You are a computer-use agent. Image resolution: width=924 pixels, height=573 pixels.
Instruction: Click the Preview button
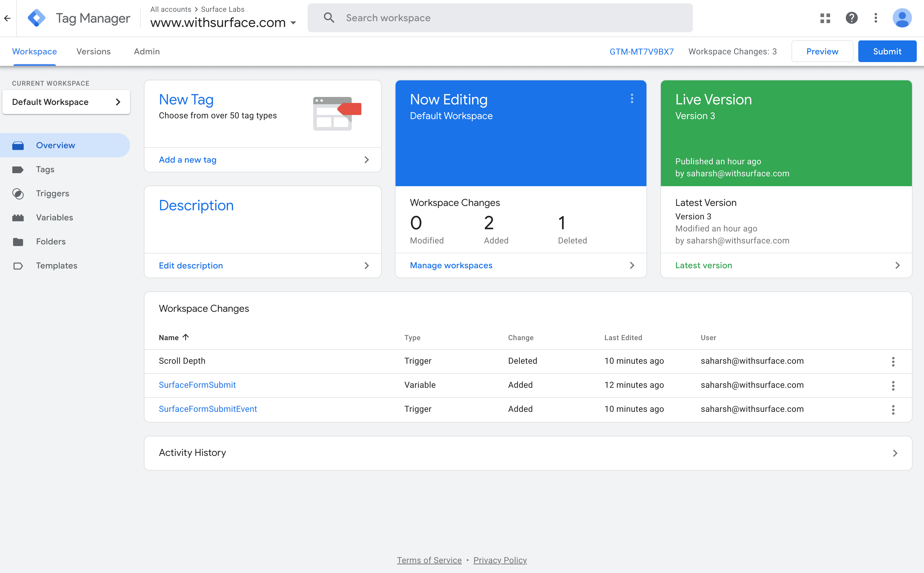pyautogui.click(x=822, y=51)
